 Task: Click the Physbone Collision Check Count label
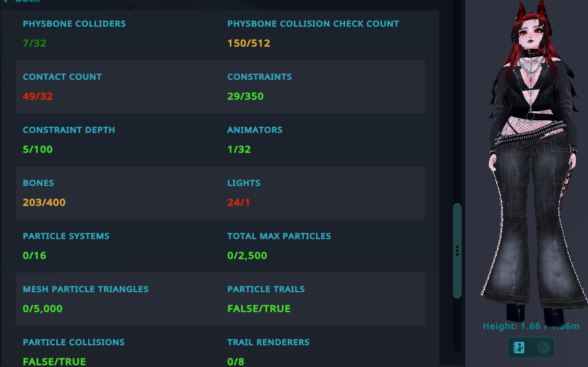(313, 24)
